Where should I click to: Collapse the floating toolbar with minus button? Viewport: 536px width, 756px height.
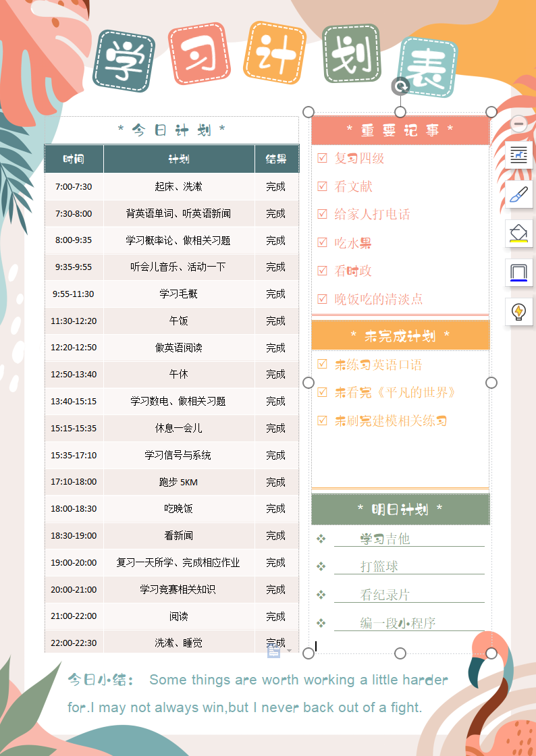518,124
